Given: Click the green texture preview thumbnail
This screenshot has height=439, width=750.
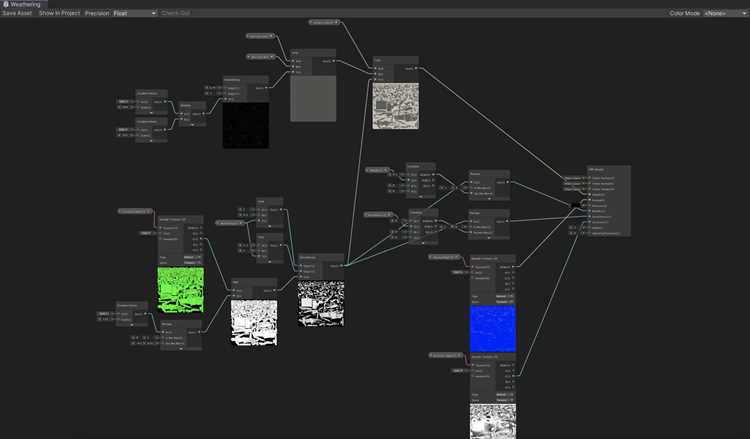Looking at the screenshot, I should click(180, 290).
